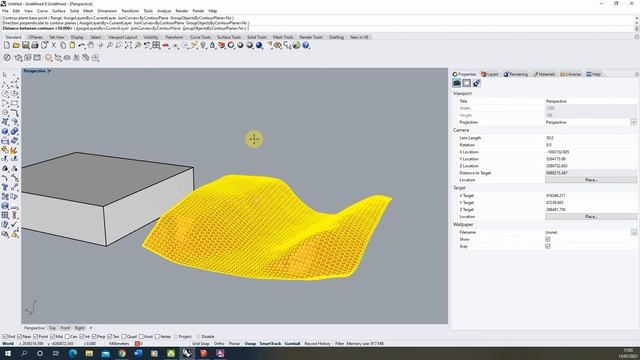
Task: Switch to the Top viewport tab
Action: coord(52,328)
